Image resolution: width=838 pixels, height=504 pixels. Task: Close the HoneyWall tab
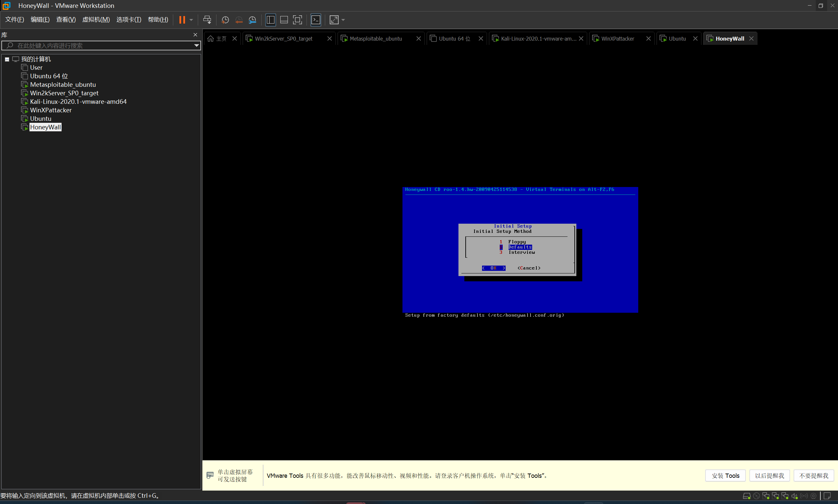coord(752,39)
